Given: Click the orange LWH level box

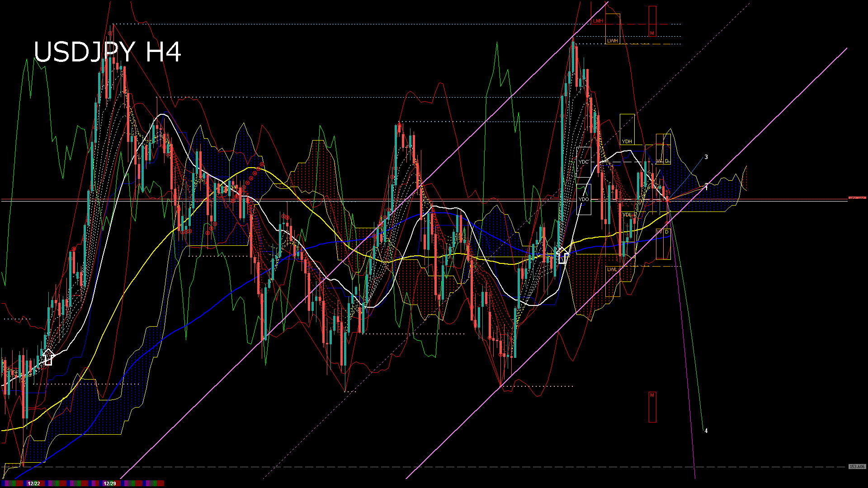Looking at the screenshot, I should [613, 41].
